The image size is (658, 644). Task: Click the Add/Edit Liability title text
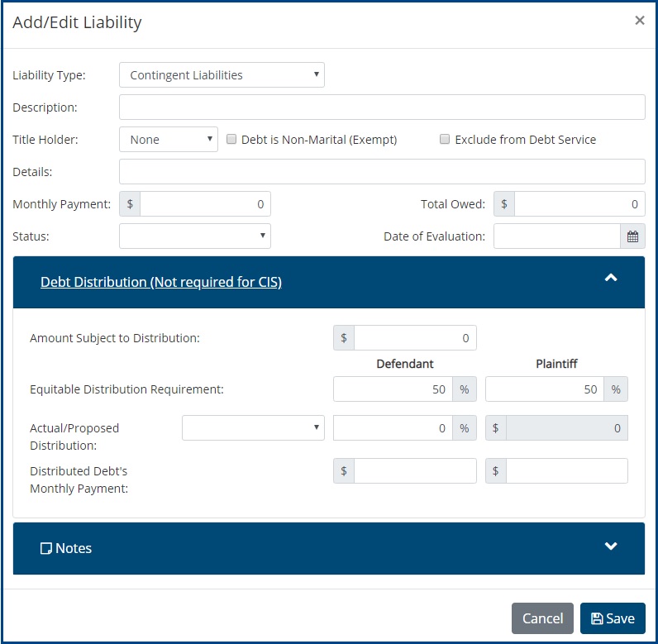point(77,22)
